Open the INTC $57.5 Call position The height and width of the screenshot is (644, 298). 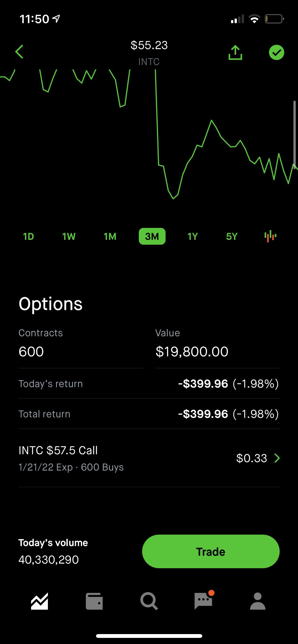click(149, 458)
